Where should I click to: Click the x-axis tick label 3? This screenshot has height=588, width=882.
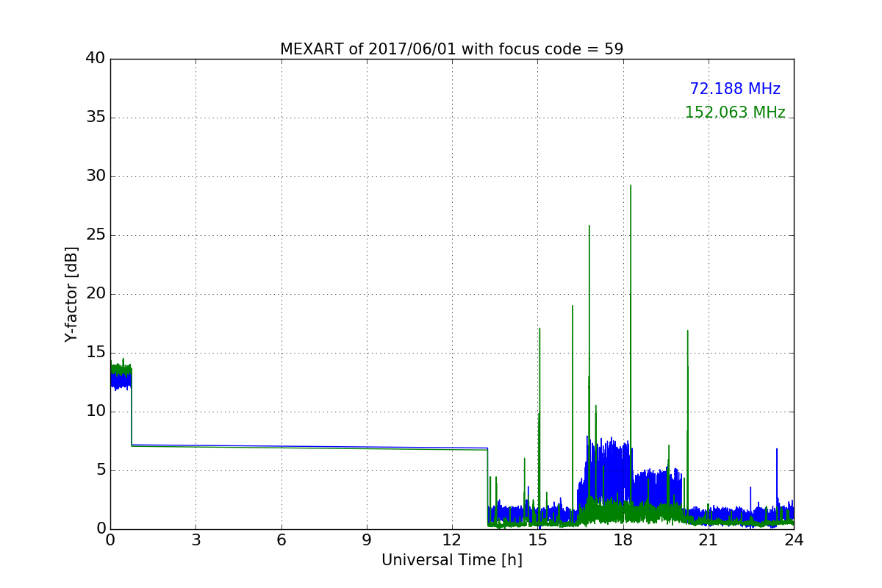point(196,540)
